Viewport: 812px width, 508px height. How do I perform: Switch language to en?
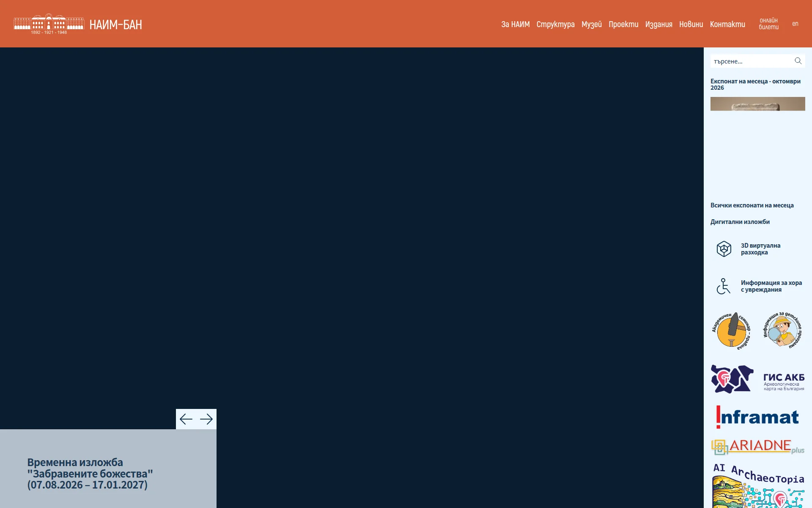(796, 24)
